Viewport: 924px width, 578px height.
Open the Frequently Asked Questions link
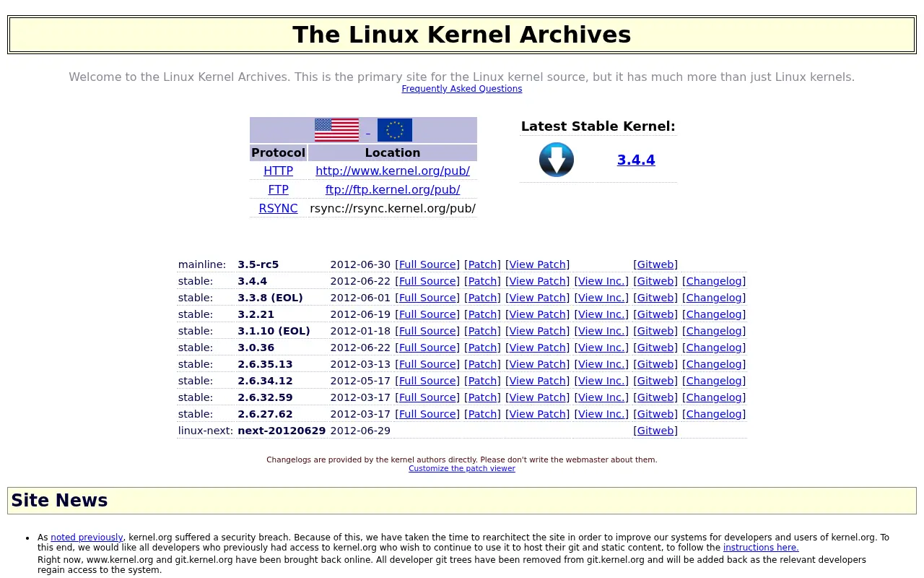(x=462, y=89)
